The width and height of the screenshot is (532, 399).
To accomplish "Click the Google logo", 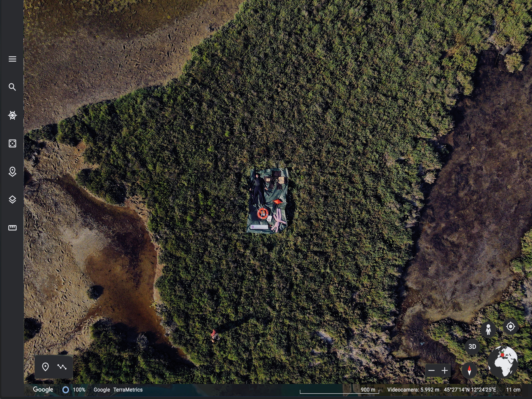I will [43, 390].
